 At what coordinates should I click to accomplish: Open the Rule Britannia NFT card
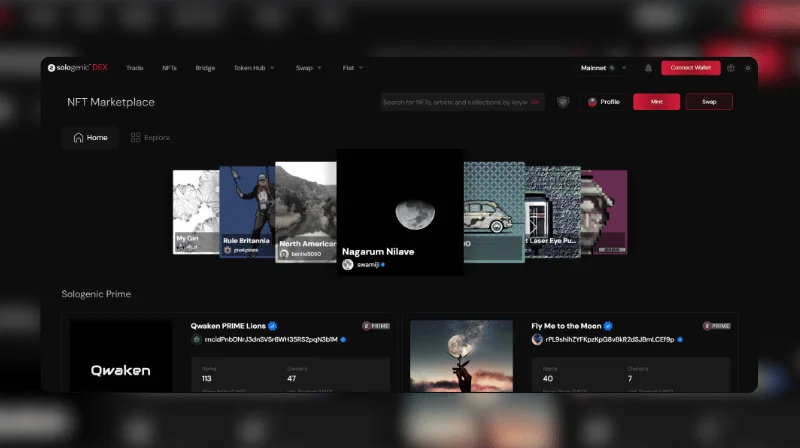tap(247, 212)
